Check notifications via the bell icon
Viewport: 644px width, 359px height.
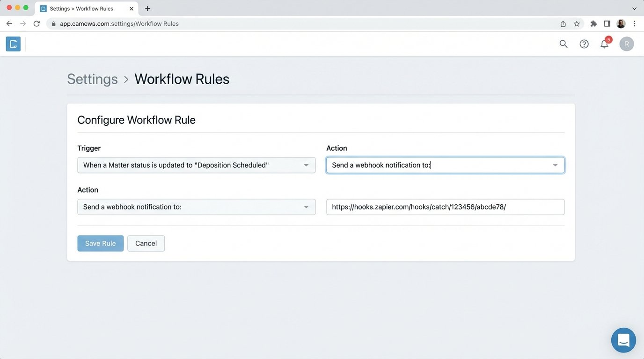coord(604,43)
